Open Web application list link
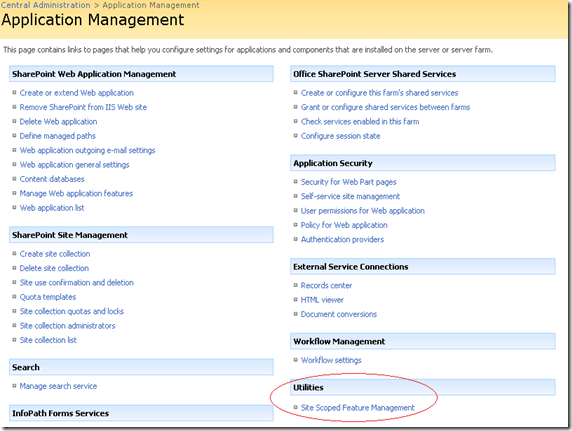 tap(52, 208)
